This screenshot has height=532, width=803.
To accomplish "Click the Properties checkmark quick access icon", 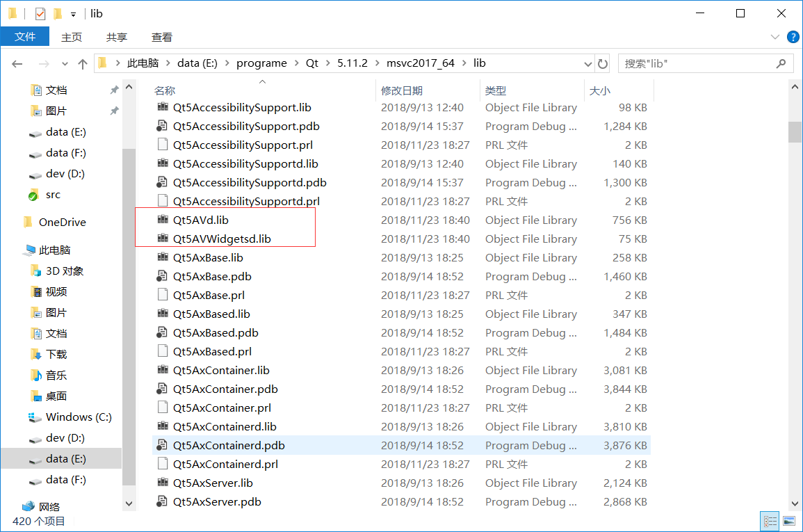I will point(40,14).
